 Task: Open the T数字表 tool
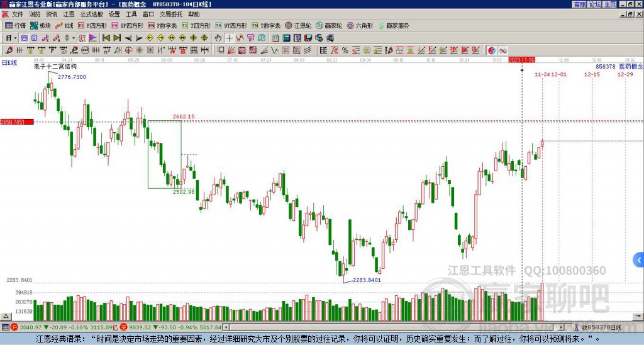(x=266, y=25)
